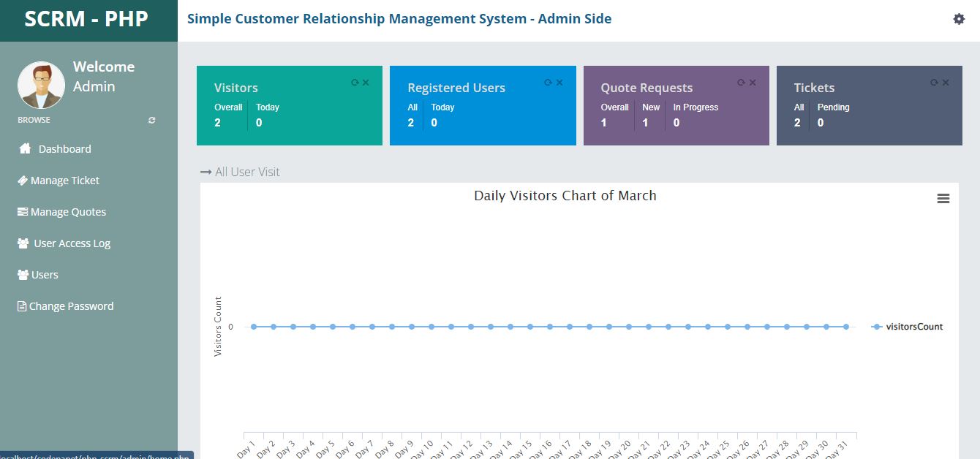Open the Change Password page
The height and width of the screenshot is (459, 980).
[71, 306]
